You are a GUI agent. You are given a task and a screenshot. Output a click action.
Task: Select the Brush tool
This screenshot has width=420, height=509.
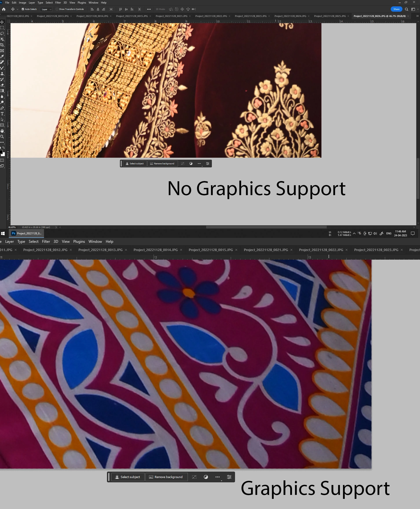[2, 68]
